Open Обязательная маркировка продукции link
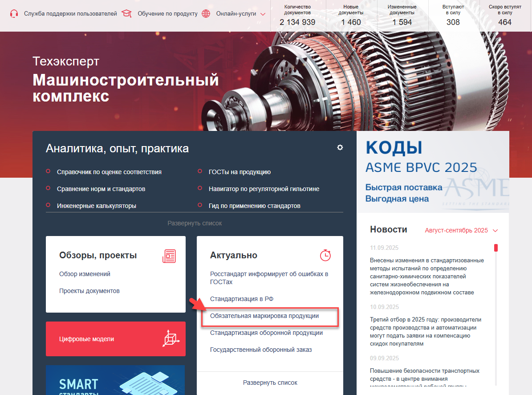This screenshot has height=395, width=532. tap(264, 316)
